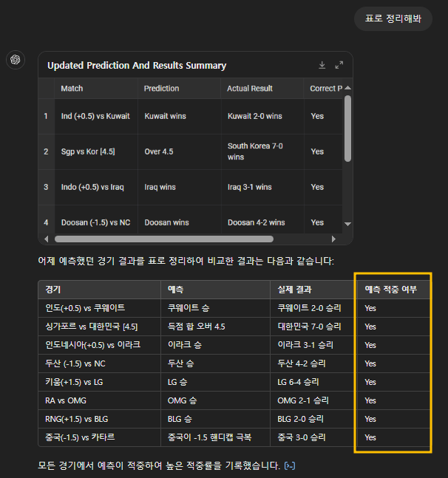Select cell 중국 3-0 승리
Screen dimensions: 448x478
pos(313,437)
